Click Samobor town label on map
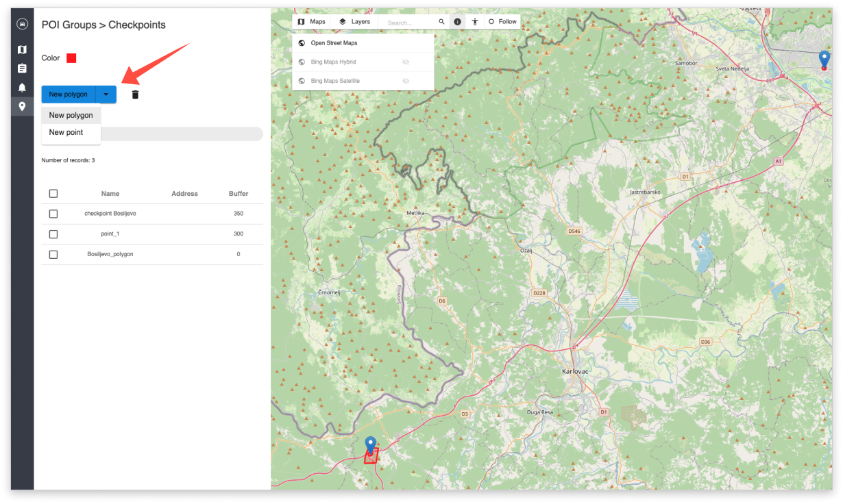The image size is (843, 504). pyautogui.click(x=686, y=63)
